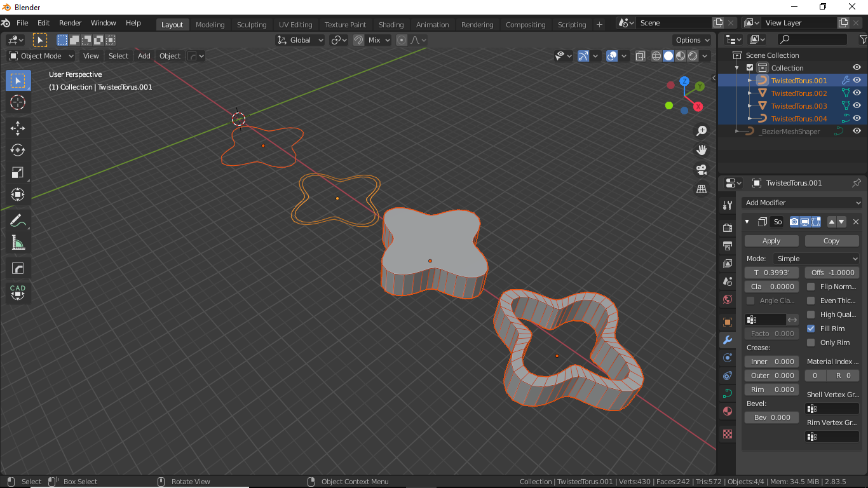Screen dimensions: 868x488
Task: Enable the Only Rim checkbox
Action: [811, 342]
